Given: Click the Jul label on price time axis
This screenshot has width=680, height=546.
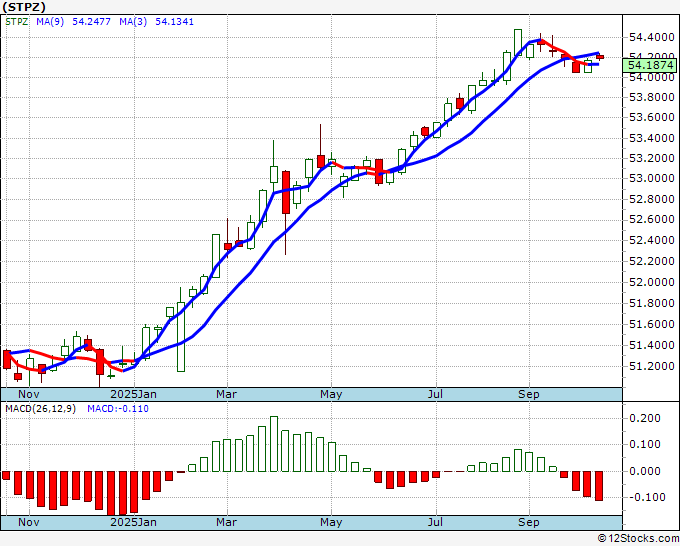Looking at the screenshot, I should point(435,394).
